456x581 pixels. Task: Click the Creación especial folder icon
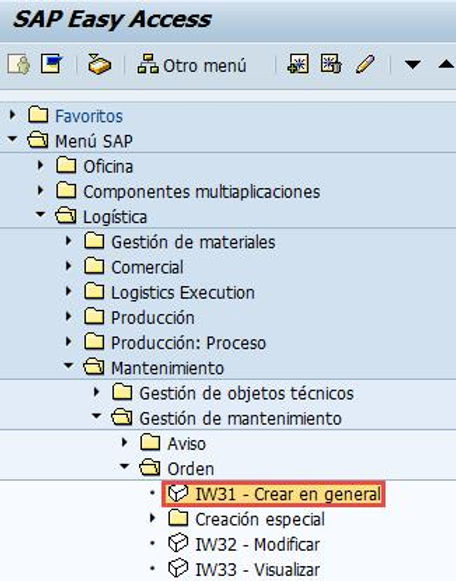(x=178, y=518)
